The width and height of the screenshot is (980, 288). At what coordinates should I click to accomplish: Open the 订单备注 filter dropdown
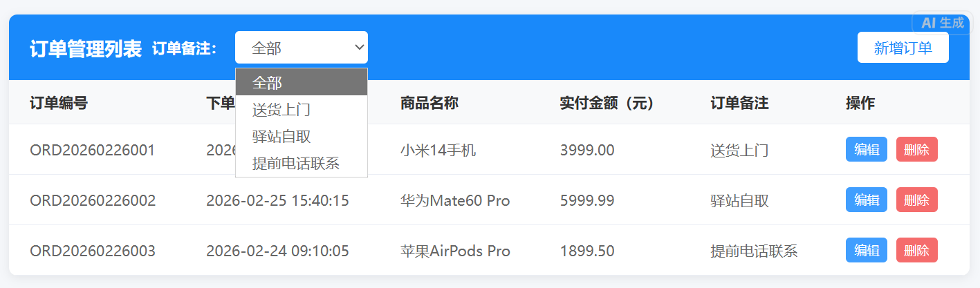(301, 48)
